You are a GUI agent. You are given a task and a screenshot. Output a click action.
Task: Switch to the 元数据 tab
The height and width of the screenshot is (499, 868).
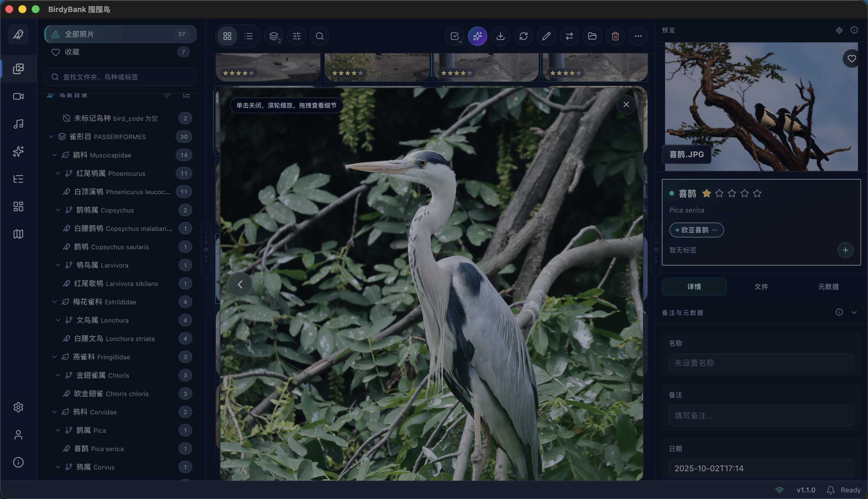[x=828, y=286]
